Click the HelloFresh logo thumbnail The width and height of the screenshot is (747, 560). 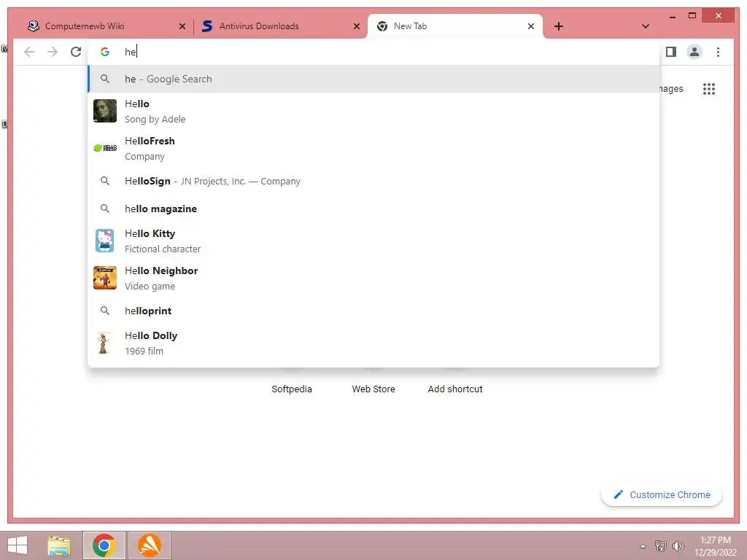pyautogui.click(x=105, y=148)
